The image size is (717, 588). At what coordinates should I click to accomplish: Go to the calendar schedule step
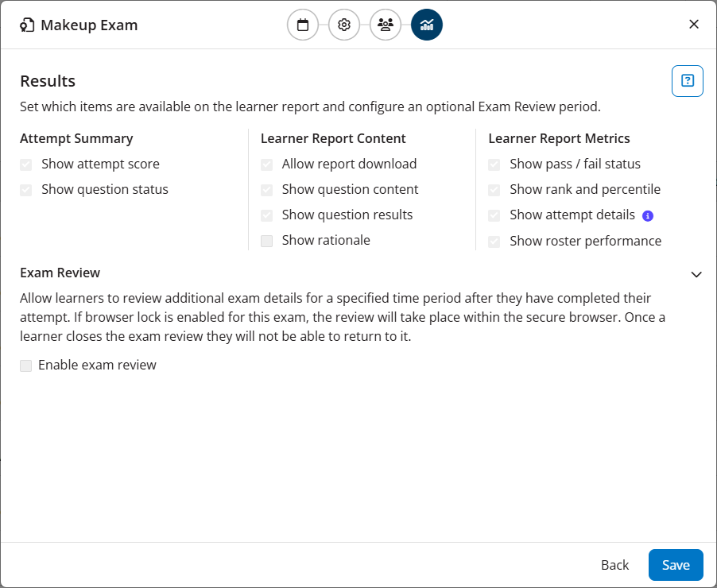coord(303,25)
